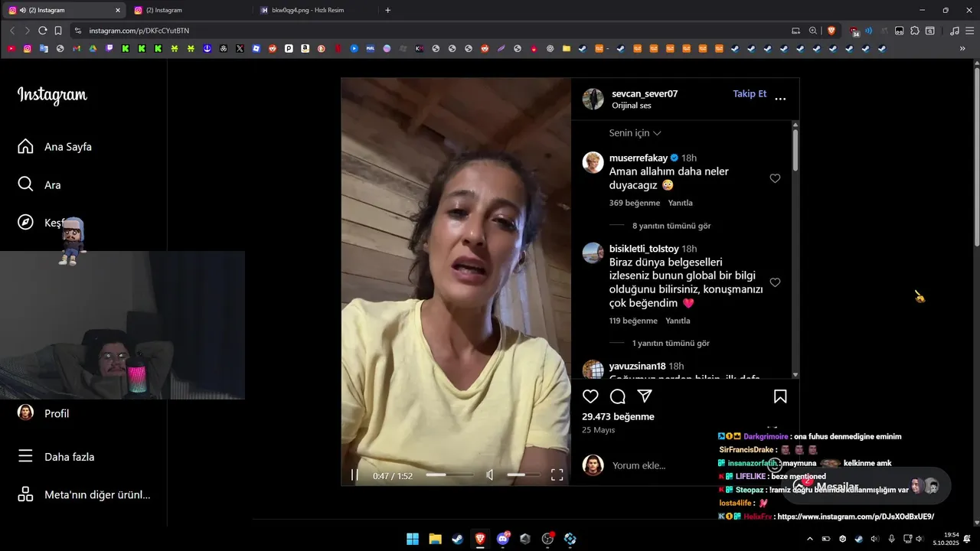Expand 8 yanıtın tümünü gör replies
This screenshot has width=980, height=551.
[x=671, y=226]
